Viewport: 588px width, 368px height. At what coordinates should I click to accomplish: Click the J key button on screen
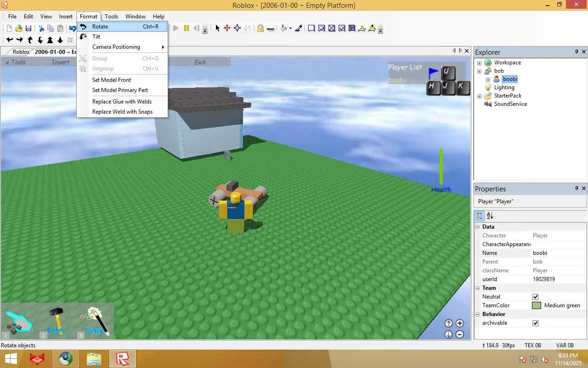pyautogui.click(x=448, y=88)
